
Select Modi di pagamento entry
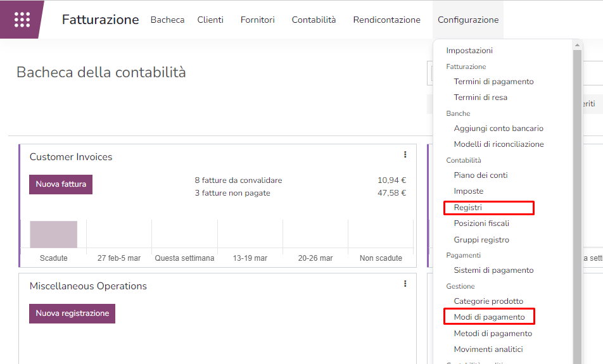tap(489, 317)
